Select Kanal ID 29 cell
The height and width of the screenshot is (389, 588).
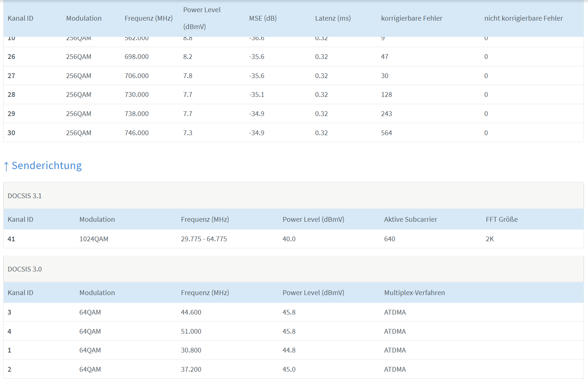(11, 114)
